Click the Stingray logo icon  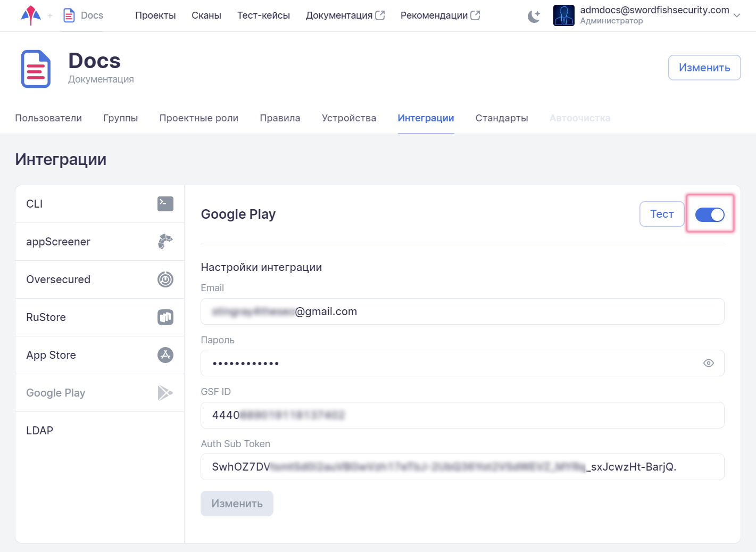point(30,15)
